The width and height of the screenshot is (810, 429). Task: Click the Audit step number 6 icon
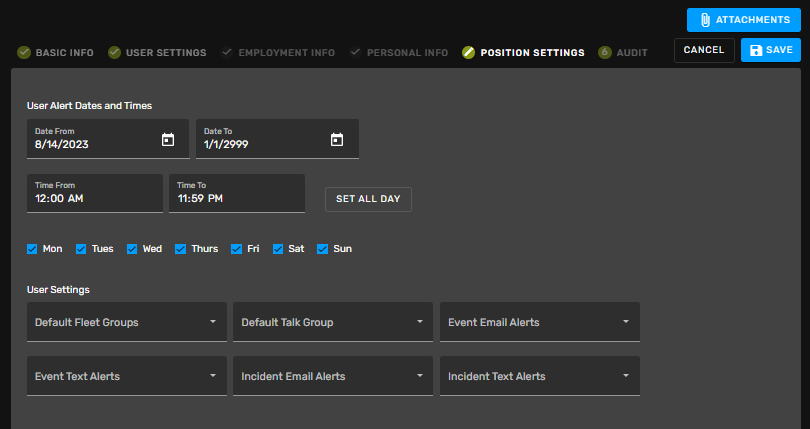[x=605, y=52]
